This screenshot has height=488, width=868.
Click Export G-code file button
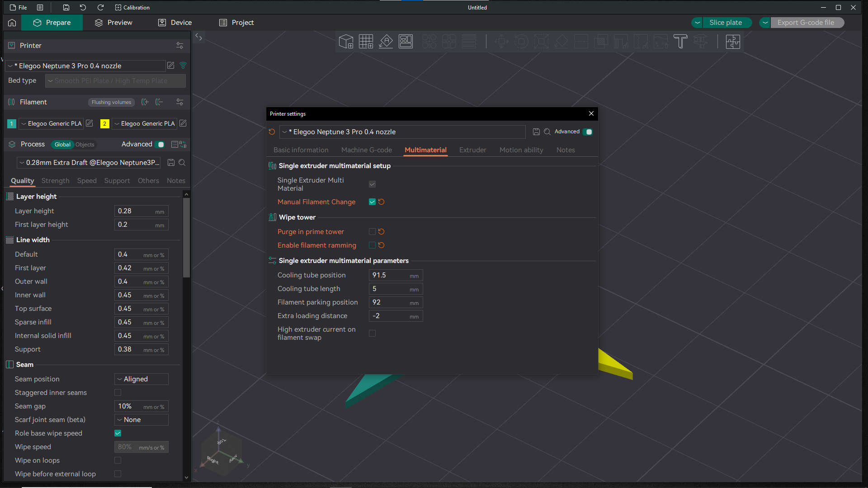(806, 23)
